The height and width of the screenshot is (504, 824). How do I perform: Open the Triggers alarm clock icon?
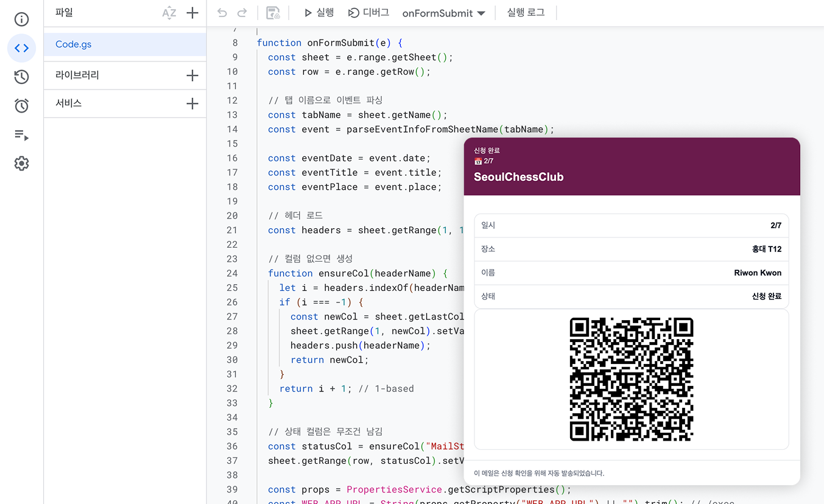pyautogui.click(x=21, y=105)
